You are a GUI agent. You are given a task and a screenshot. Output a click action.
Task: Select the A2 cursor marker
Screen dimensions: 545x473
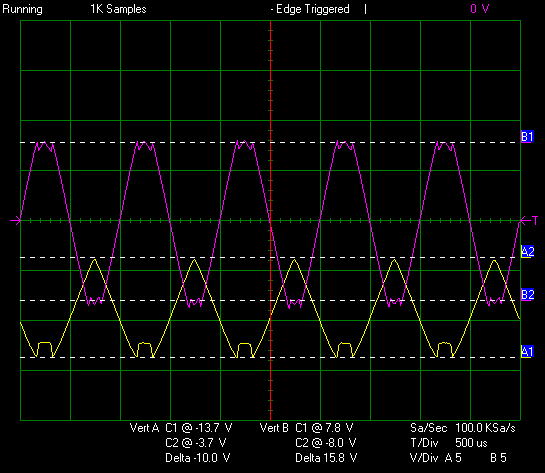[527, 252]
